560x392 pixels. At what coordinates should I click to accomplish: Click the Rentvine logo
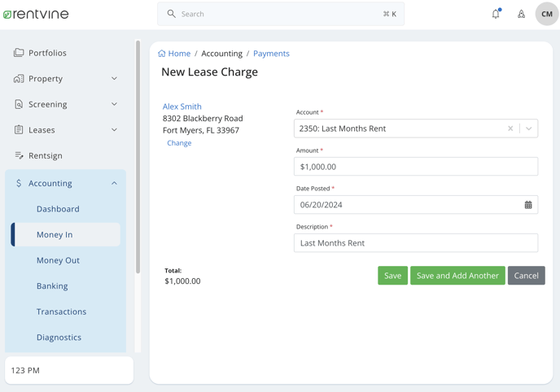[36, 14]
